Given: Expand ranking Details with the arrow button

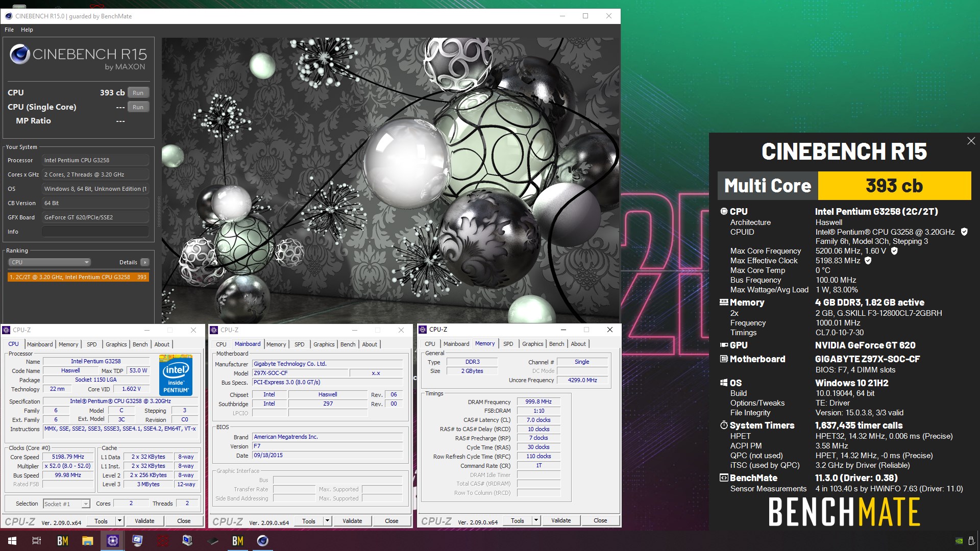Looking at the screenshot, I should coord(145,262).
